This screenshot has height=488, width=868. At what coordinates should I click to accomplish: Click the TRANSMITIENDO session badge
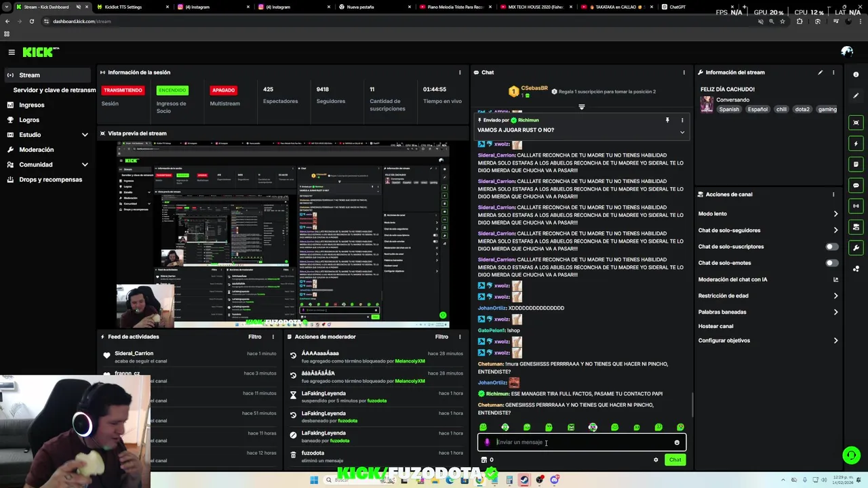point(122,90)
